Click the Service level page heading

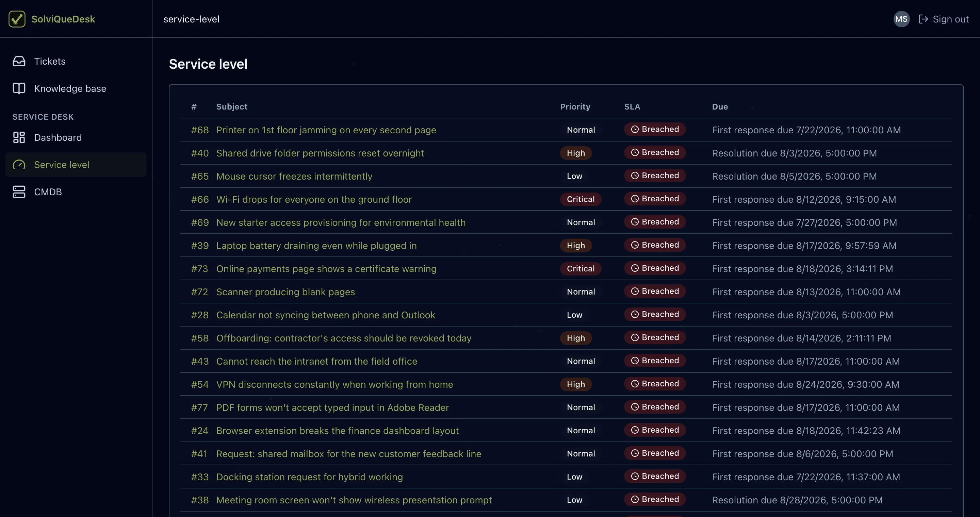click(x=208, y=64)
